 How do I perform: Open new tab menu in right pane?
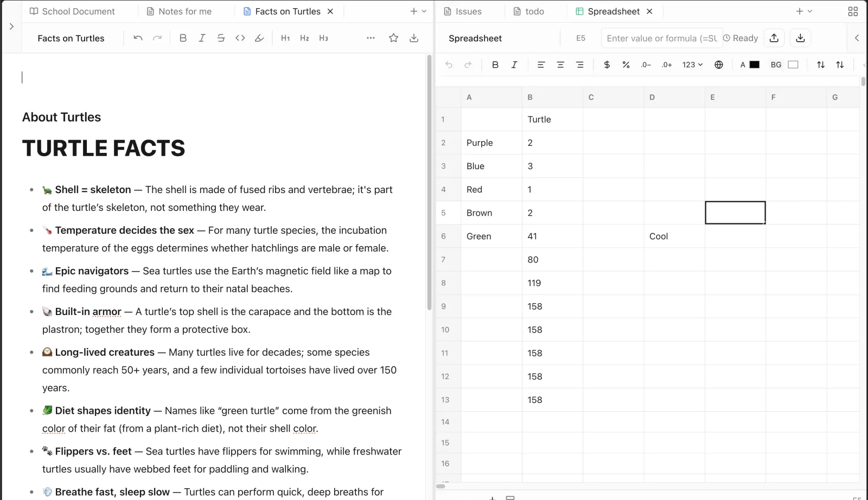(804, 11)
